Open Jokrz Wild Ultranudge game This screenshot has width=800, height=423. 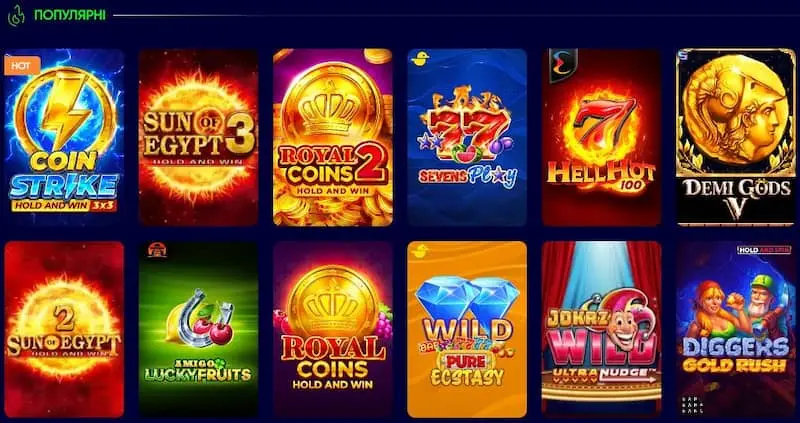click(x=602, y=330)
